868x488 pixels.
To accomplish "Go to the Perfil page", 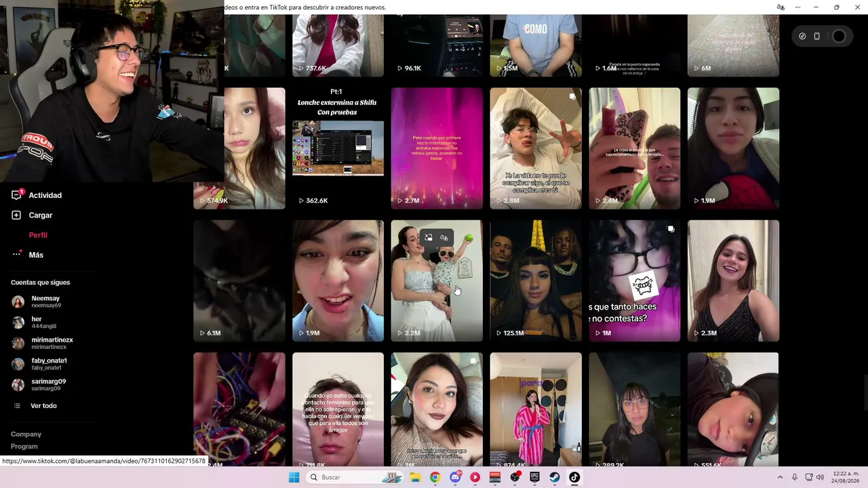I will click(38, 235).
